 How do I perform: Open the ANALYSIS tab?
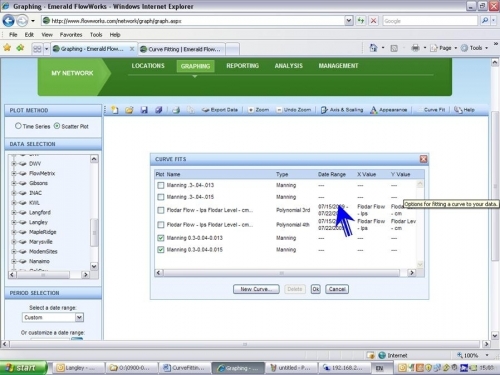click(289, 66)
